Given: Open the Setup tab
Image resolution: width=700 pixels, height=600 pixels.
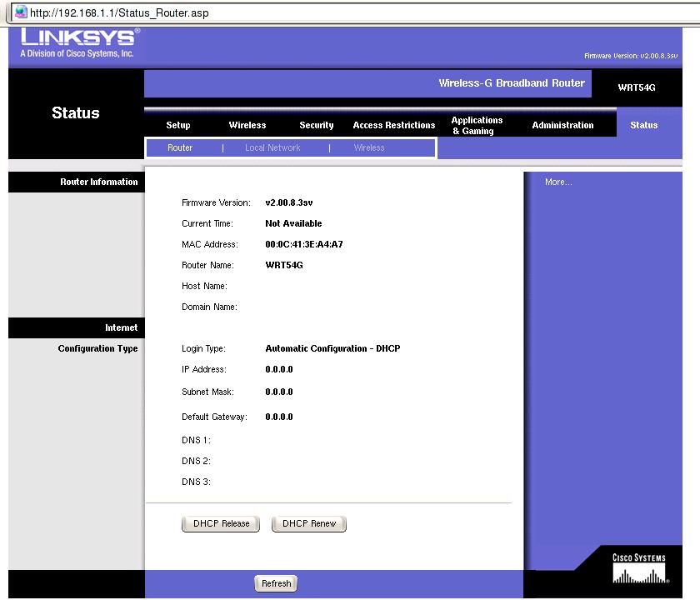Looking at the screenshot, I should point(178,126).
